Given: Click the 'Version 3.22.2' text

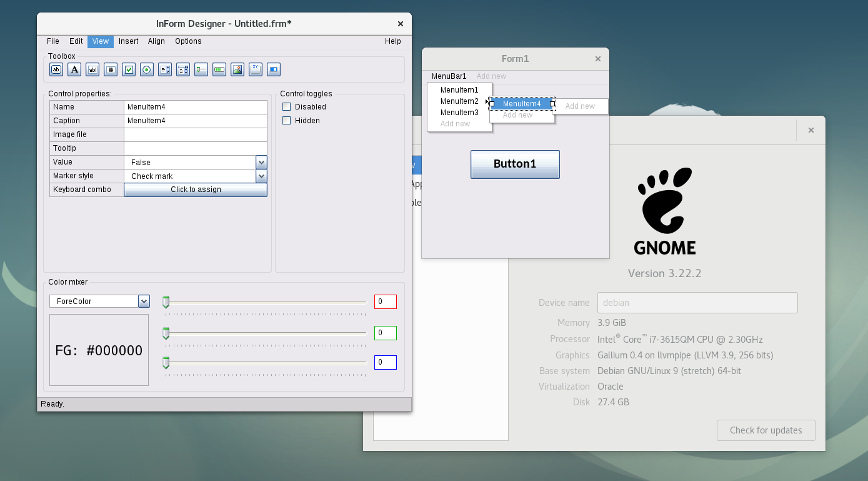Looking at the screenshot, I should point(665,273).
